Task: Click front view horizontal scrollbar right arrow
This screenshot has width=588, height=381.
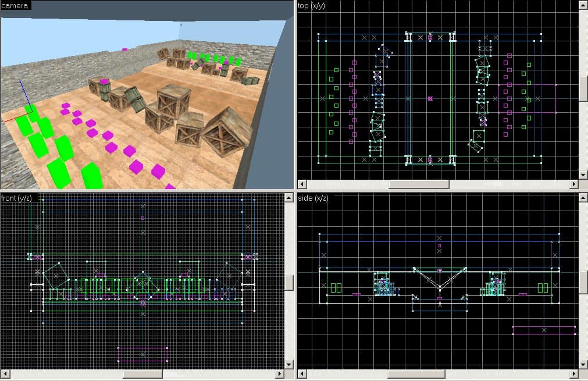Action: (280, 373)
